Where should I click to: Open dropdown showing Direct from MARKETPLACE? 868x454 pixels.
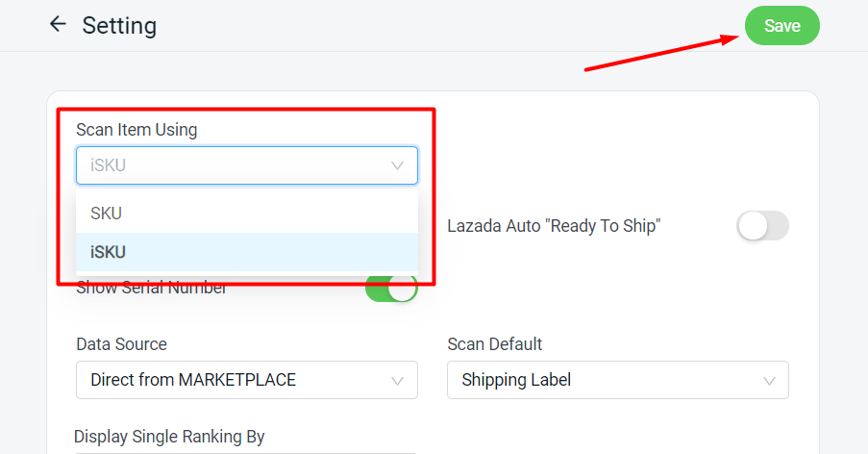231,380
